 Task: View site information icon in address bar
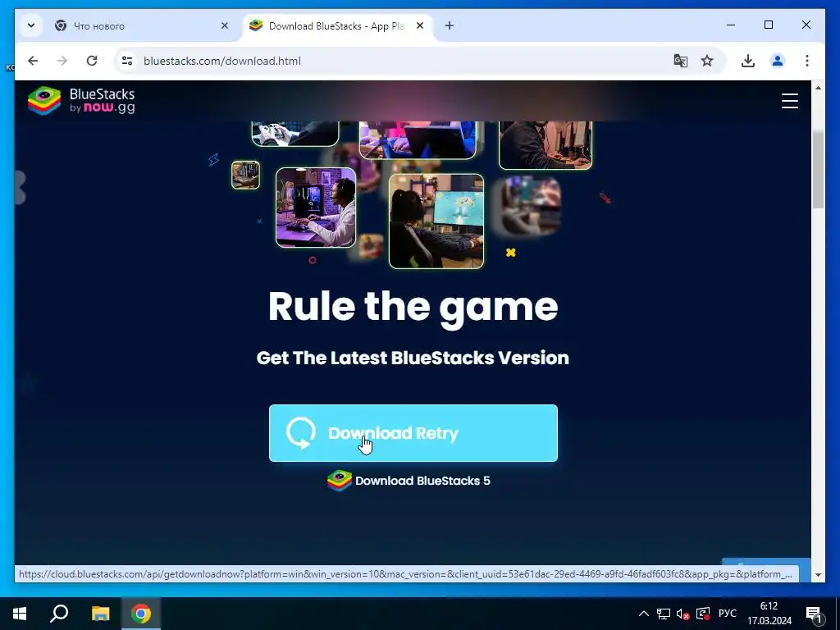(127, 61)
